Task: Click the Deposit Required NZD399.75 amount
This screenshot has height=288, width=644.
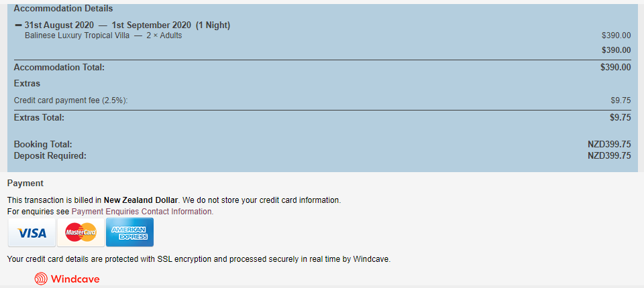Action: tap(609, 156)
